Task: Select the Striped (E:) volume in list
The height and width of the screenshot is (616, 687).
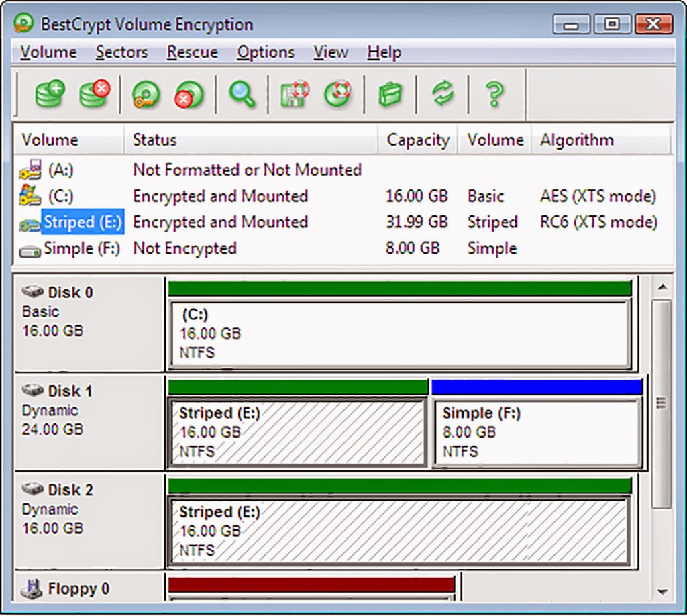Action: pyautogui.click(x=83, y=222)
